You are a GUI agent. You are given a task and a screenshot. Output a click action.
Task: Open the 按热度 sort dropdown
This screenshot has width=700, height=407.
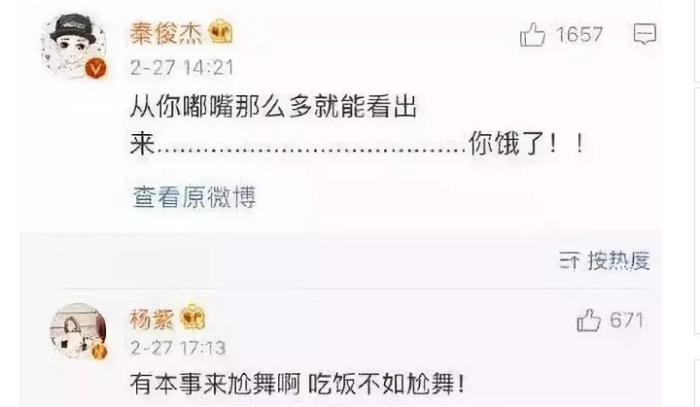pos(604,260)
